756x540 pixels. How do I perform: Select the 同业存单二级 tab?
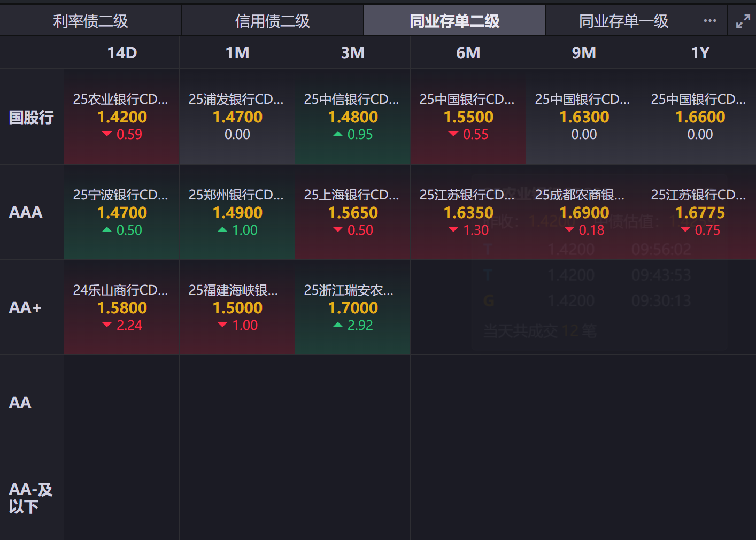454,21
